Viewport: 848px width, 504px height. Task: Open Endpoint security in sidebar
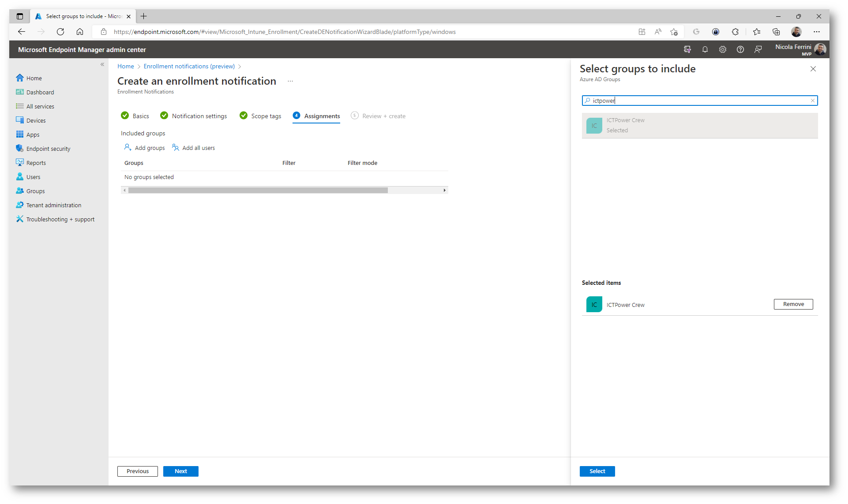pyautogui.click(x=48, y=149)
